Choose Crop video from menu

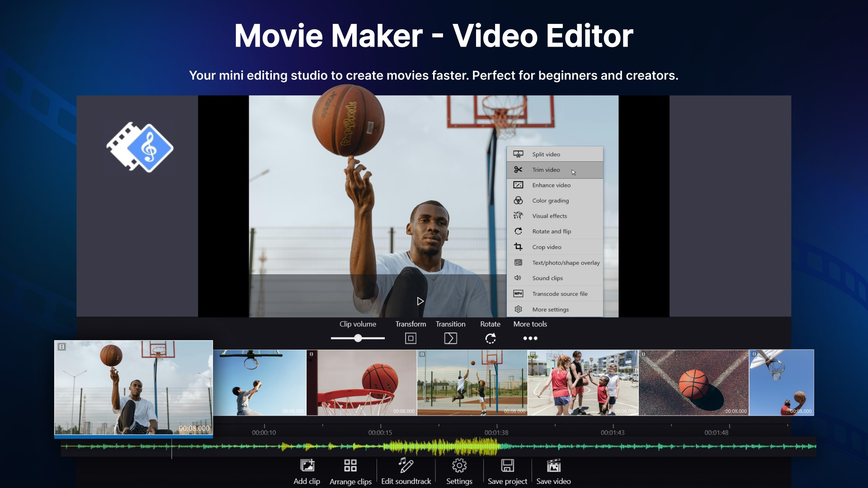555,247
